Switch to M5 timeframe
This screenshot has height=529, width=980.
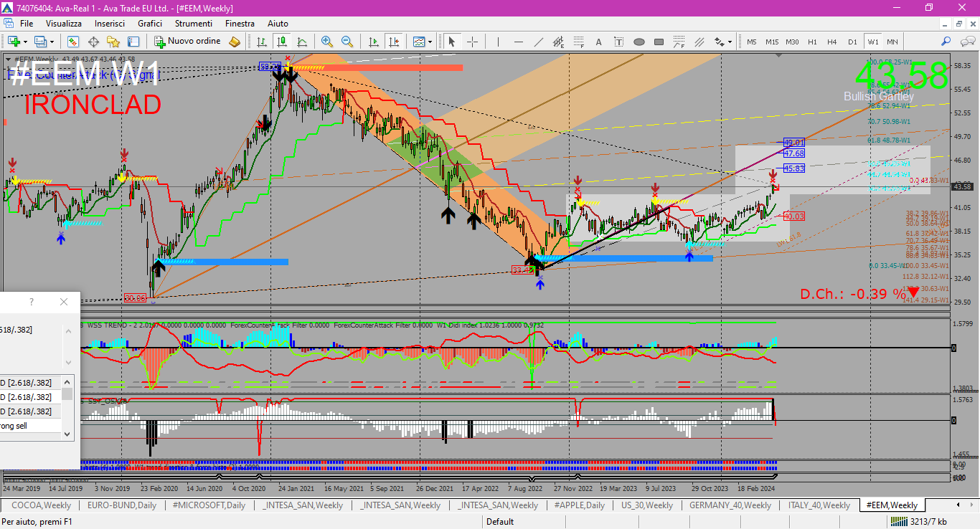tap(751, 42)
